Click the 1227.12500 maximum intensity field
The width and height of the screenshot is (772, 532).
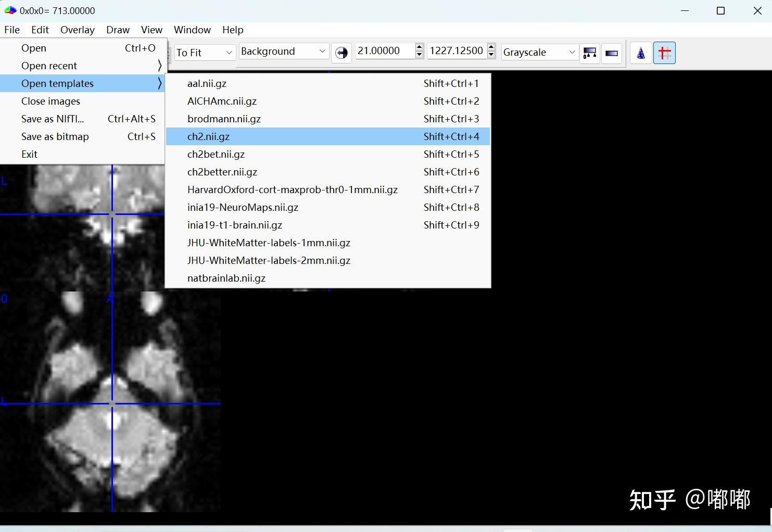(457, 51)
